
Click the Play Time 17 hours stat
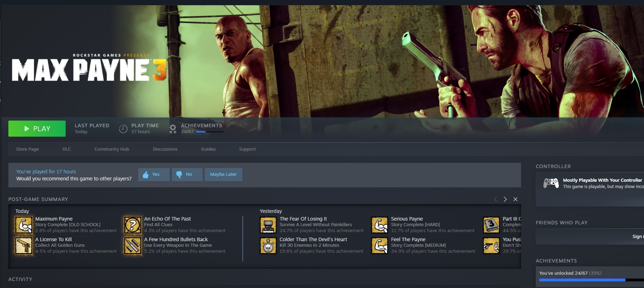145,128
